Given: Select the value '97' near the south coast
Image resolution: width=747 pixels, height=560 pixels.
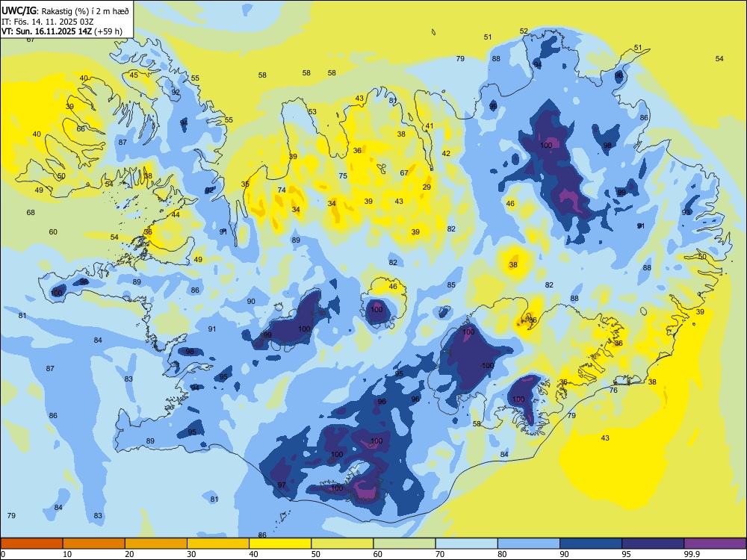Looking at the screenshot, I should 282,485.
